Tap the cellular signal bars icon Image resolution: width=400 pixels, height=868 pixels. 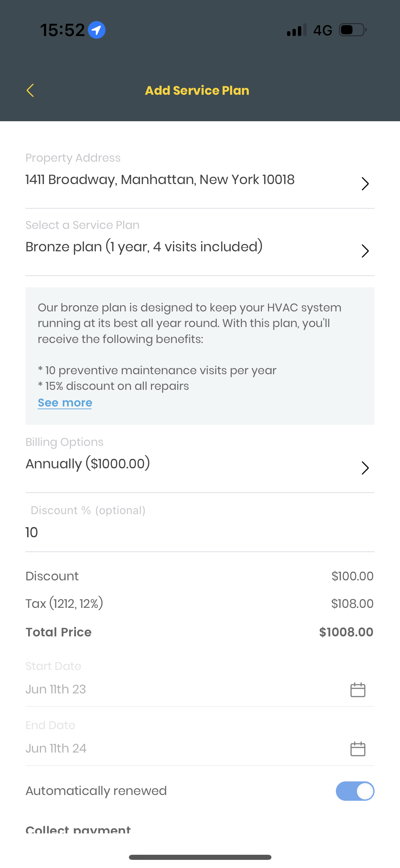(297, 30)
